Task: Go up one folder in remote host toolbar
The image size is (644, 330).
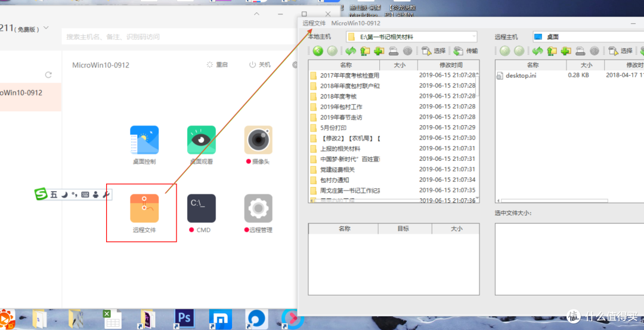Action: [x=552, y=51]
